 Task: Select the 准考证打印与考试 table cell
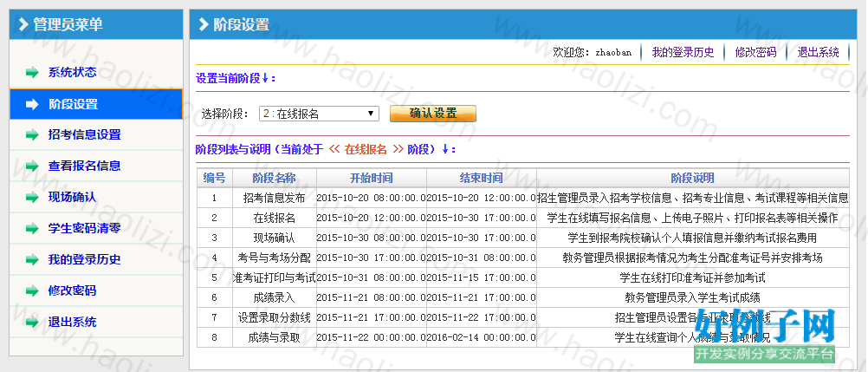coord(275,277)
